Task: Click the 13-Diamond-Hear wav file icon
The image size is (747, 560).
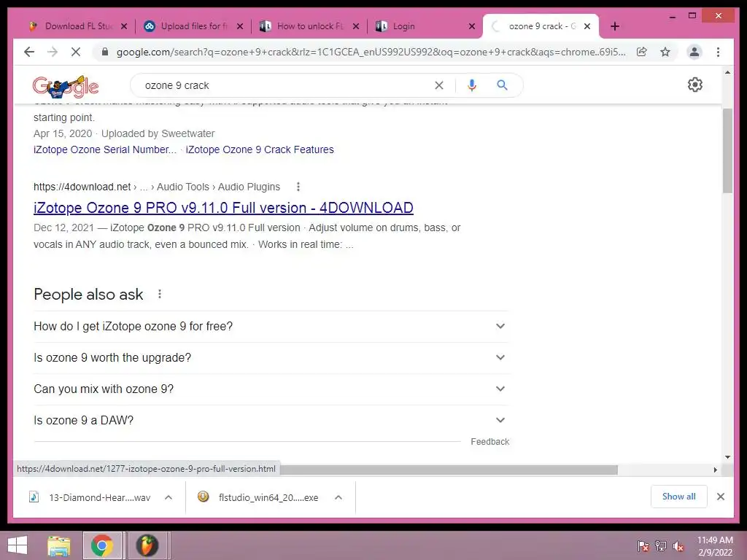Action: tap(34, 497)
